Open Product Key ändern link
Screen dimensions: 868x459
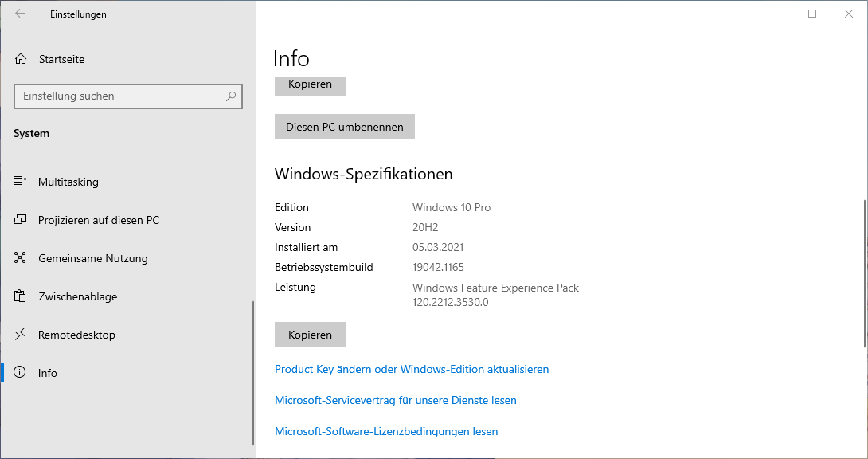coord(412,369)
